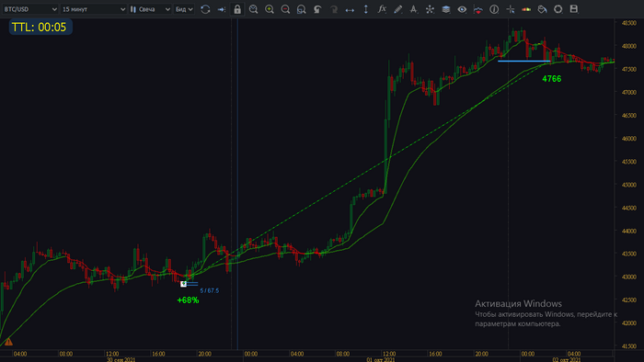The image size is (644, 362).
Task: Click the vertical scale double-arrow icon
Action: [x=365, y=9]
